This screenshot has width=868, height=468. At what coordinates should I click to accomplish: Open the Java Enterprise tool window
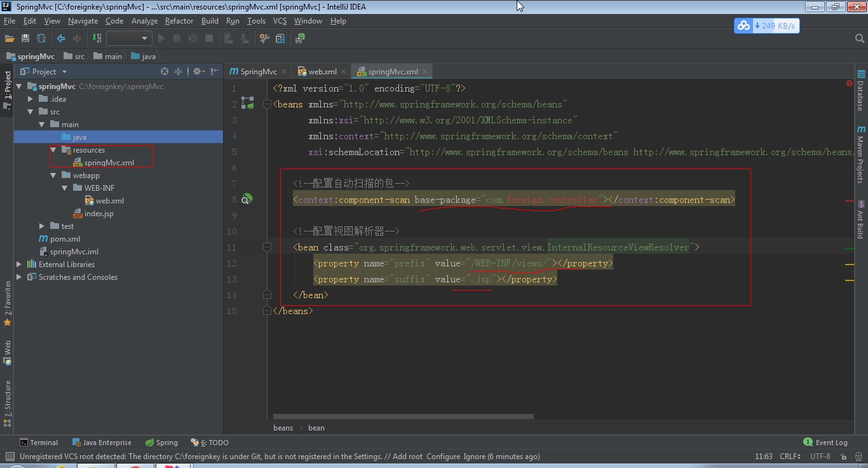coord(102,443)
